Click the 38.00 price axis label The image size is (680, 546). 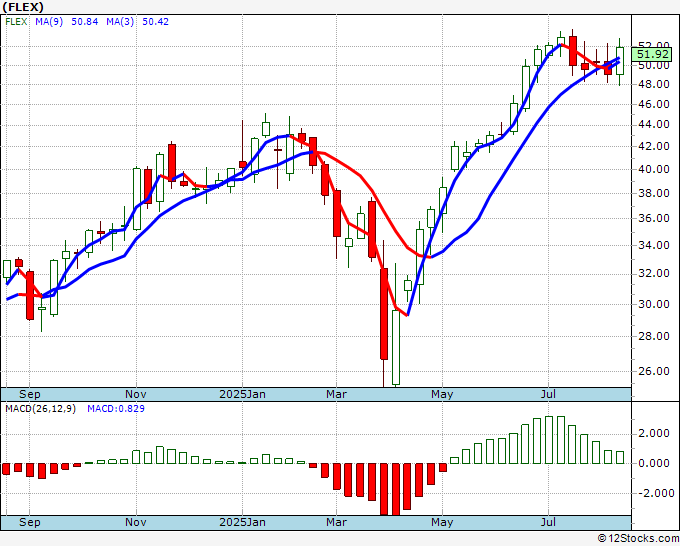(654, 193)
